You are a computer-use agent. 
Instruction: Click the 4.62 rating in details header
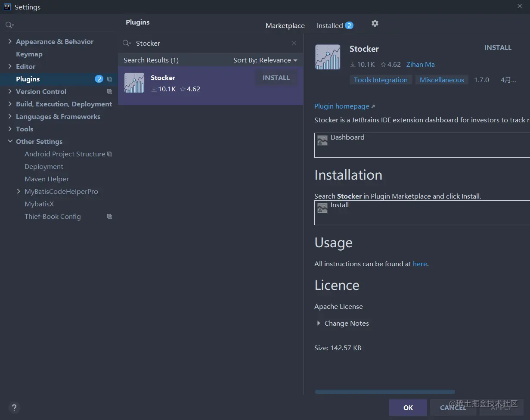click(391, 65)
